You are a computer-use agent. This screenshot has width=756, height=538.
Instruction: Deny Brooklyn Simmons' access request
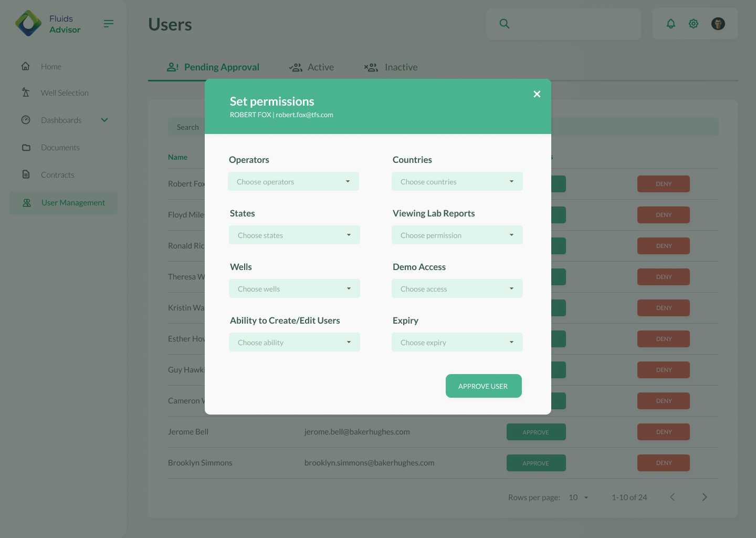point(663,463)
